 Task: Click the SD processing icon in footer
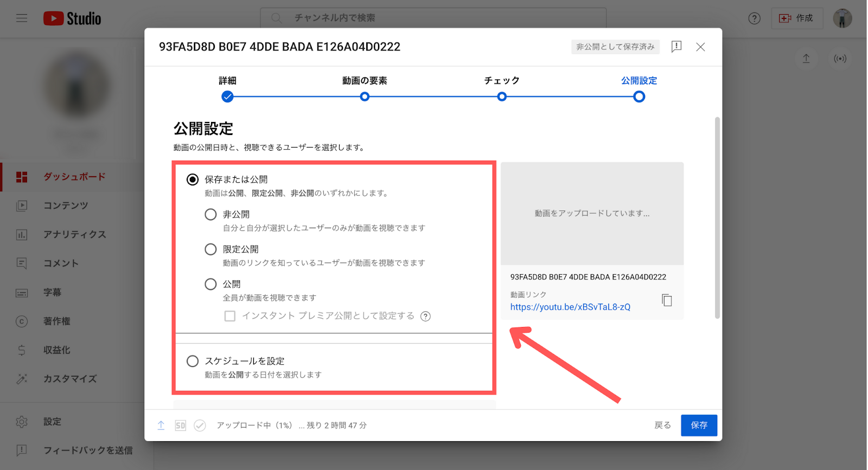pos(181,426)
